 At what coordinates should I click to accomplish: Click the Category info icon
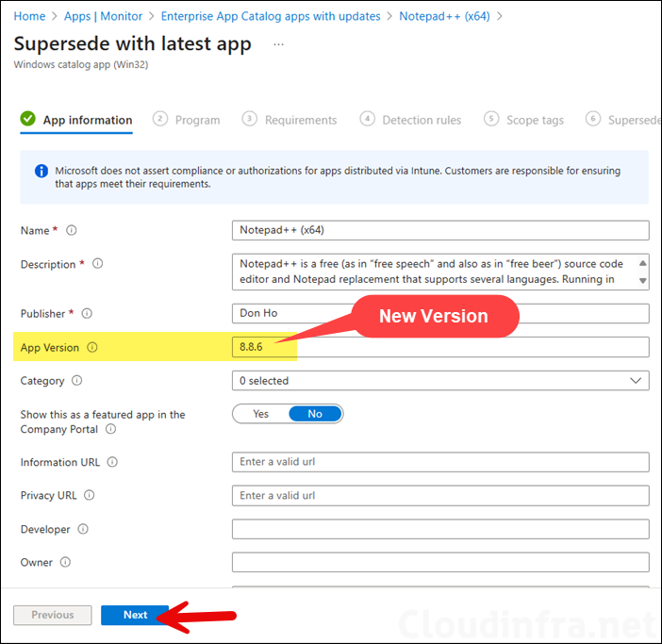point(76,381)
